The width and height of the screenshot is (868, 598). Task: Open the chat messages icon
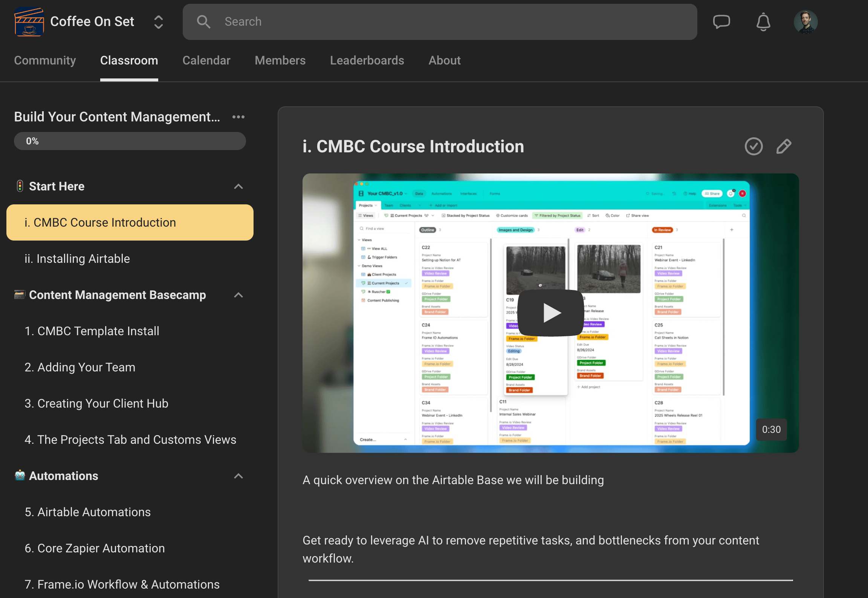pos(721,22)
